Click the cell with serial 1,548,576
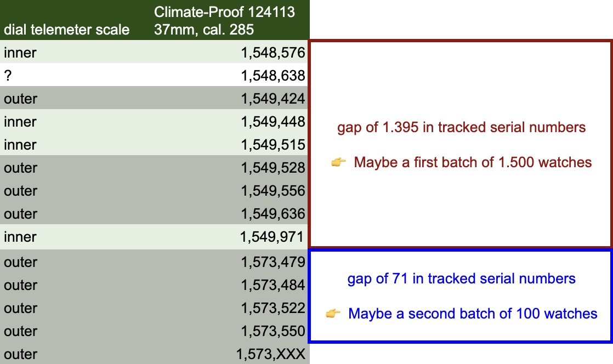 point(273,53)
